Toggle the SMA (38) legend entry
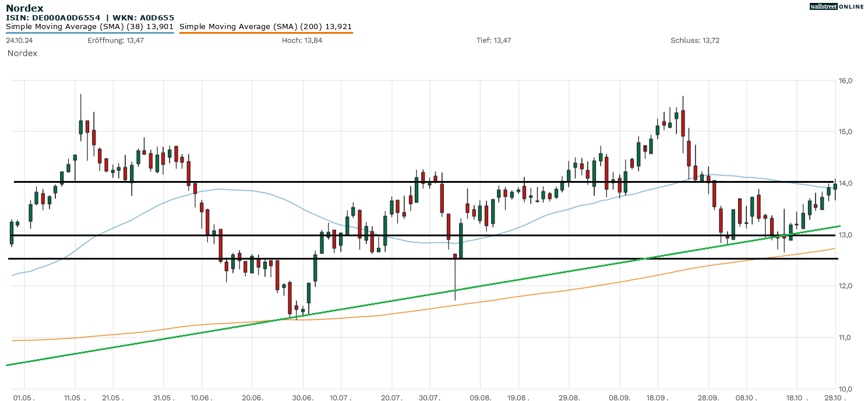868x401 pixels. pyautogui.click(x=90, y=27)
